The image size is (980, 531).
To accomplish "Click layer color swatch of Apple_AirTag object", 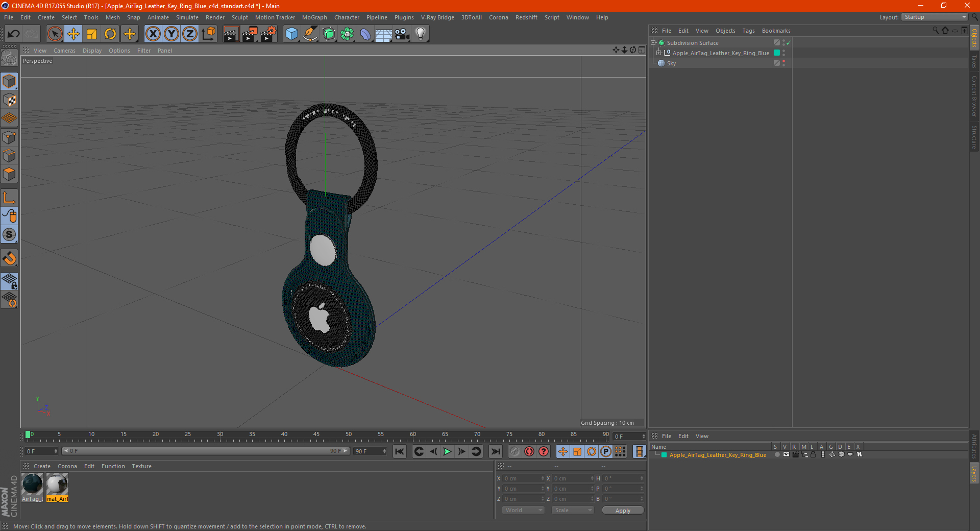I will pos(777,53).
